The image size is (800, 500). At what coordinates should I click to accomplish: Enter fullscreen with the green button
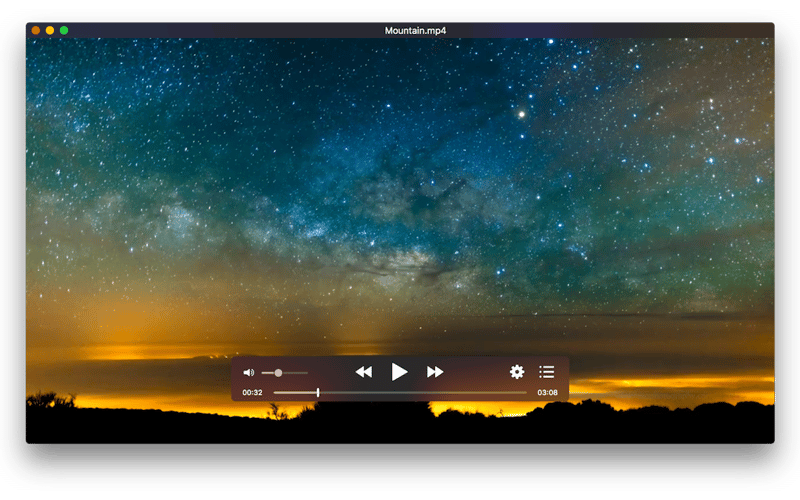(64, 30)
